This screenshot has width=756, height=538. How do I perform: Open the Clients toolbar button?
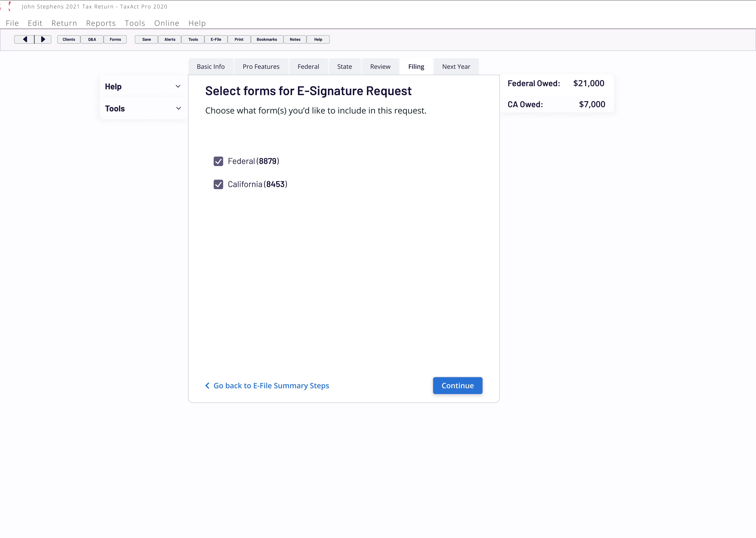[69, 39]
